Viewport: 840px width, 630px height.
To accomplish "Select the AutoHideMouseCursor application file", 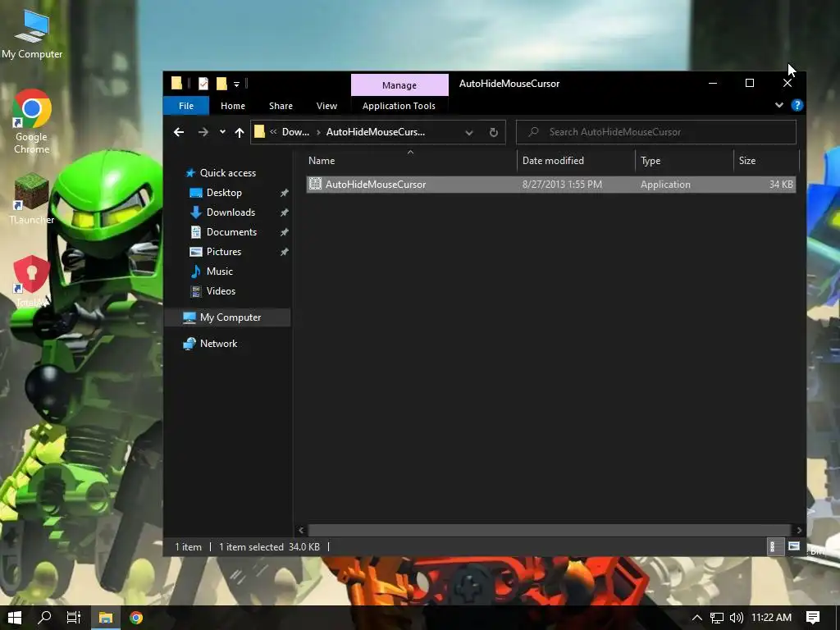I will point(550,185).
